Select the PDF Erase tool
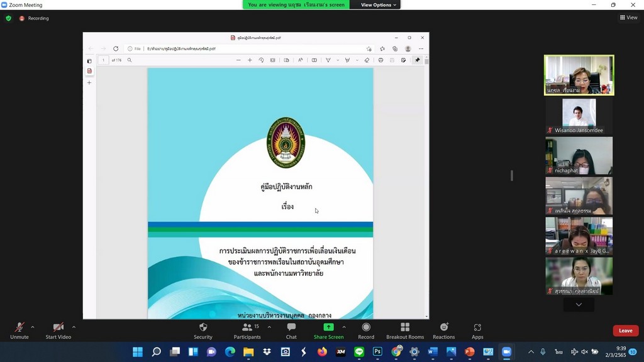 pyautogui.click(x=367, y=60)
